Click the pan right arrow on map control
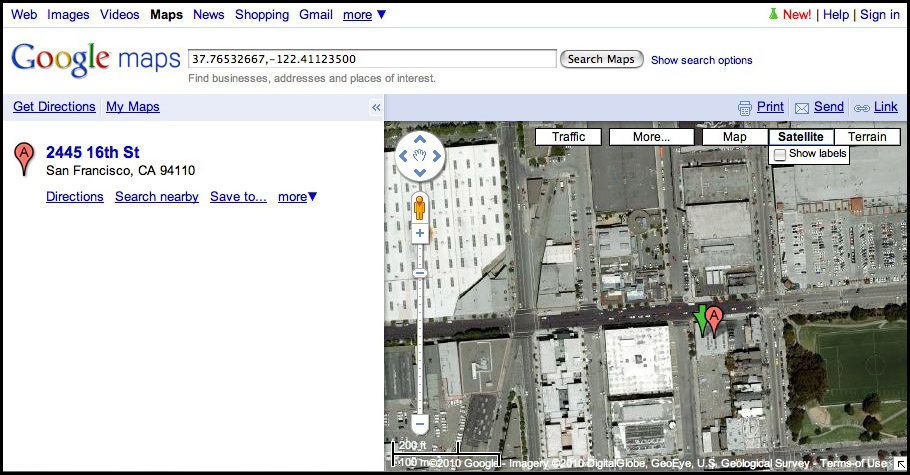Screen dimensions: 910x475 pos(436,156)
